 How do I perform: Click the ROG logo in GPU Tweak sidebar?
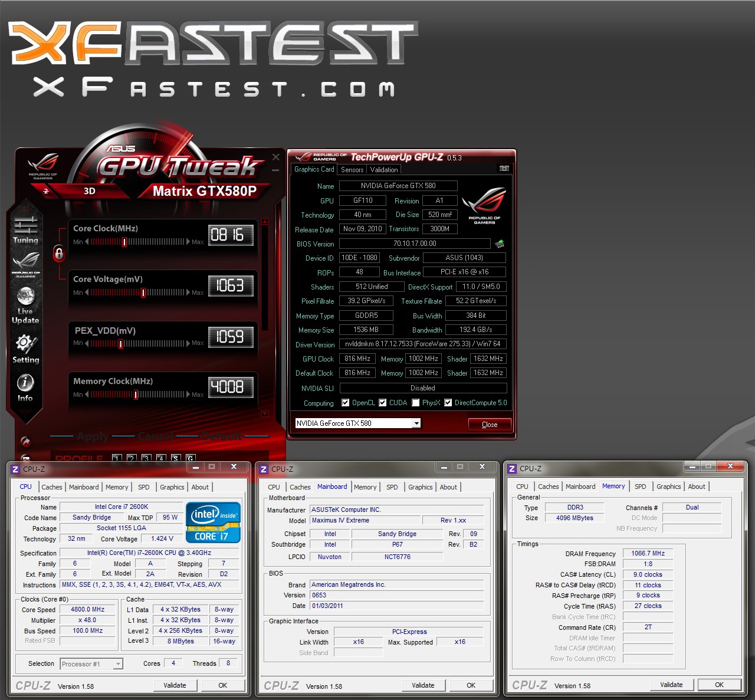coord(25,263)
